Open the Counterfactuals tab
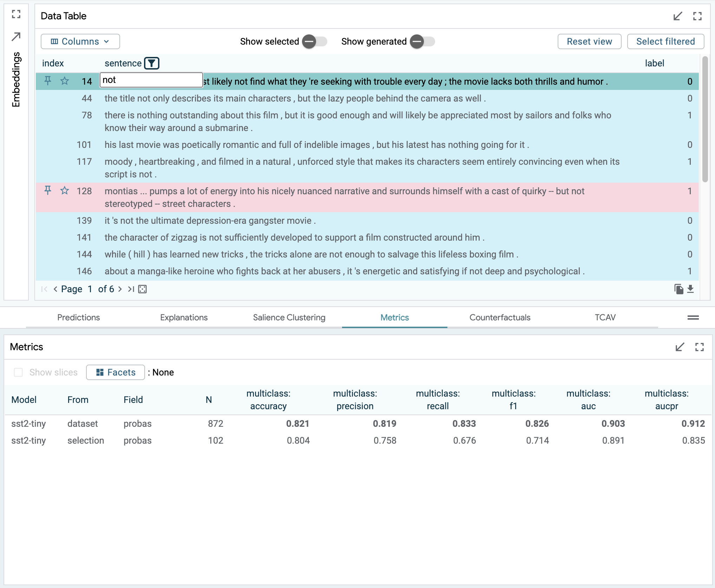 click(500, 318)
